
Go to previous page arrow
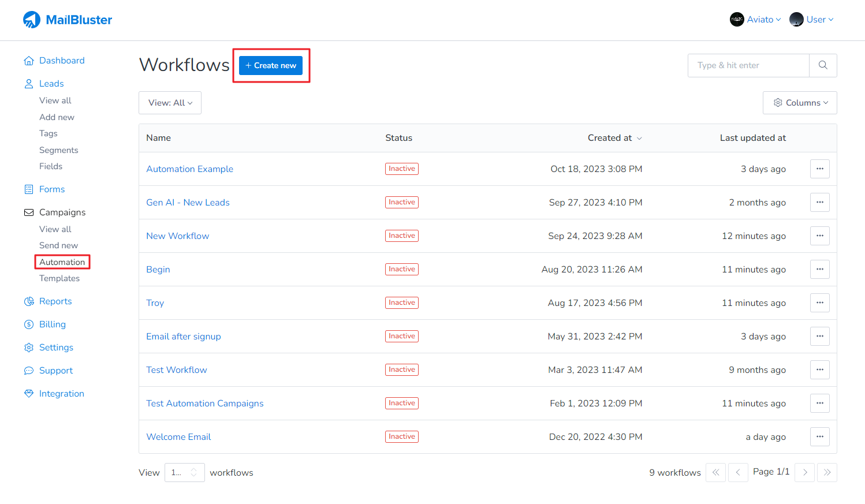click(x=738, y=472)
